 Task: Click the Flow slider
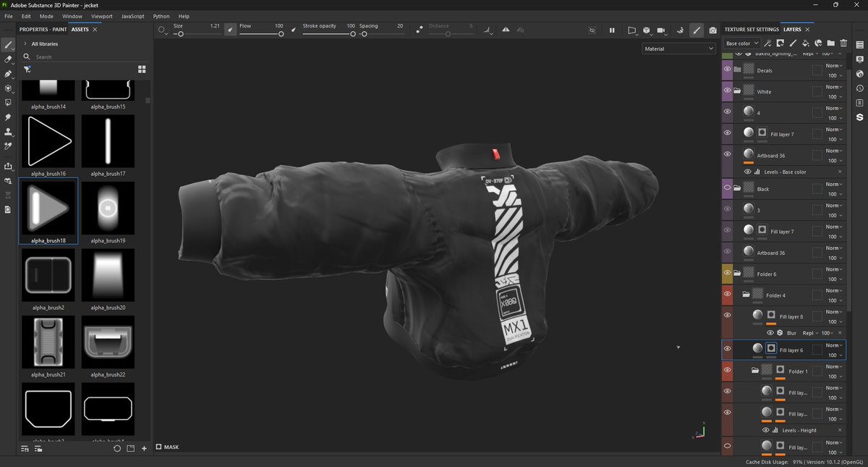(x=260, y=34)
